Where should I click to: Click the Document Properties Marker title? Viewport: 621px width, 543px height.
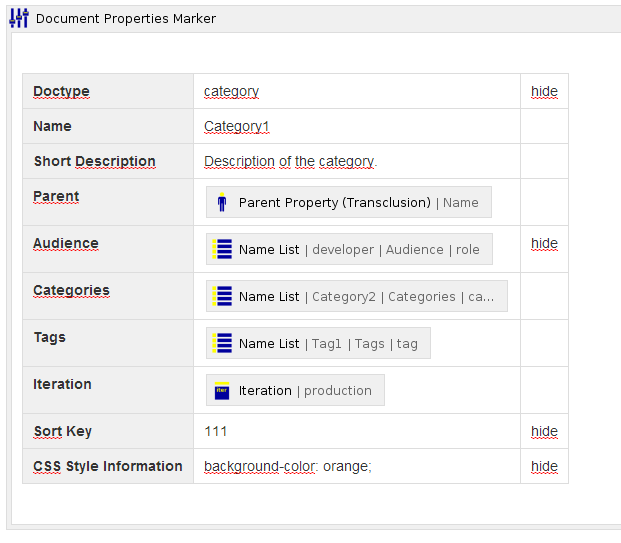125,18
